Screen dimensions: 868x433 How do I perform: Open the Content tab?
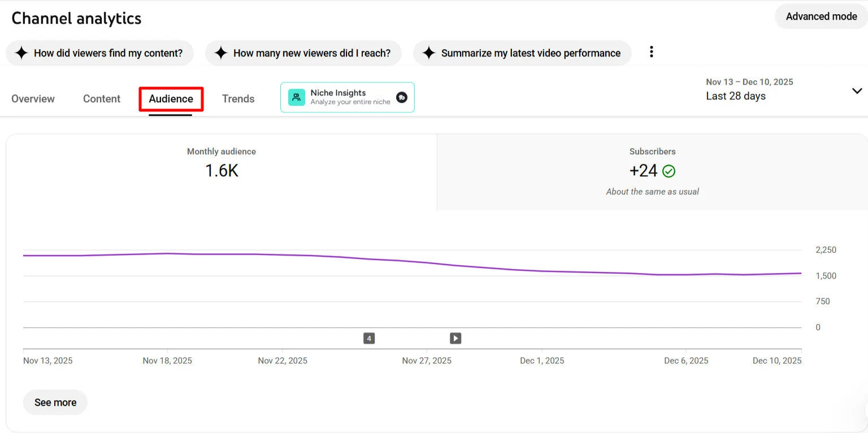tap(101, 98)
